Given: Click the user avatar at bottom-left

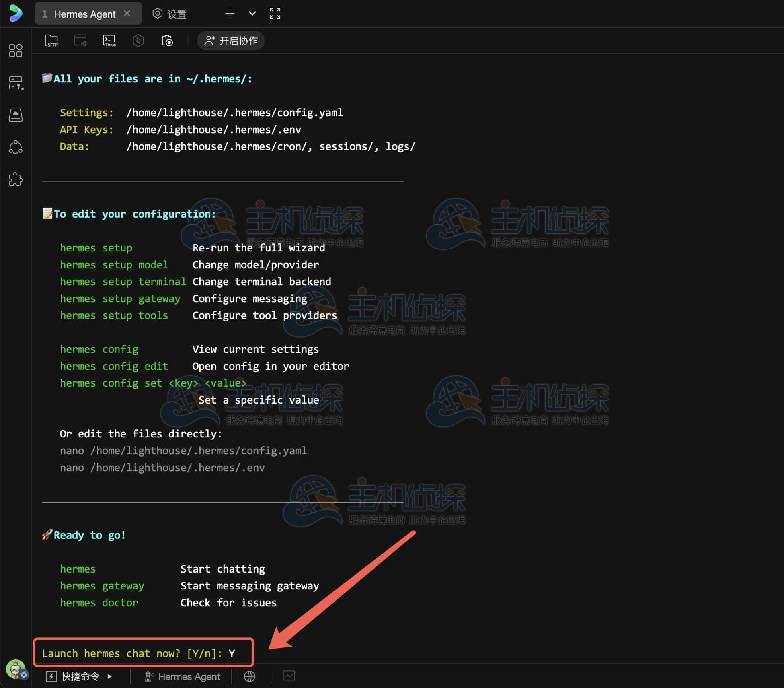Looking at the screenshot, I should [16, 669].
